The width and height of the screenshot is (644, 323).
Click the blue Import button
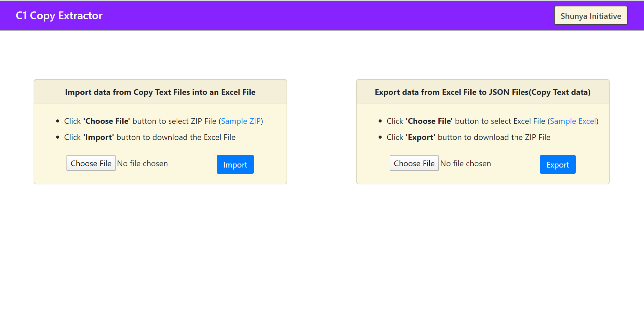235,165
